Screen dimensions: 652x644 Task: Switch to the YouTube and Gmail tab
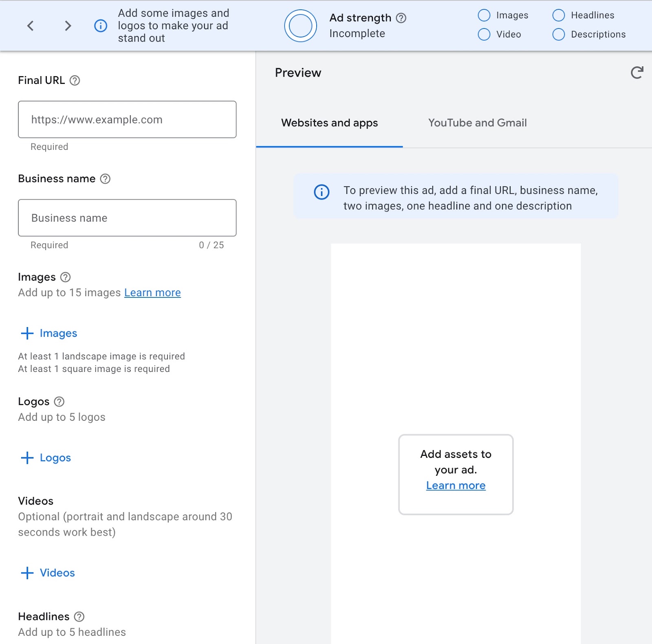(x=477, y=123)
